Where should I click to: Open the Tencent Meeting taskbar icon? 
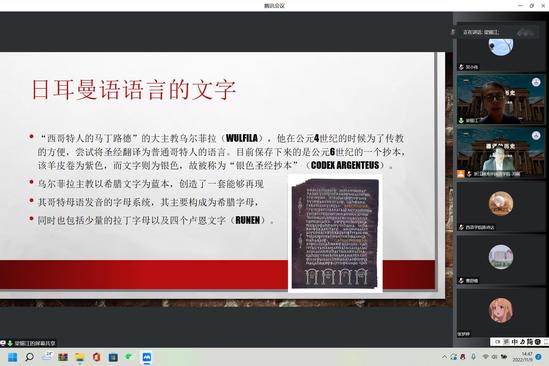(x=147, y=357)
